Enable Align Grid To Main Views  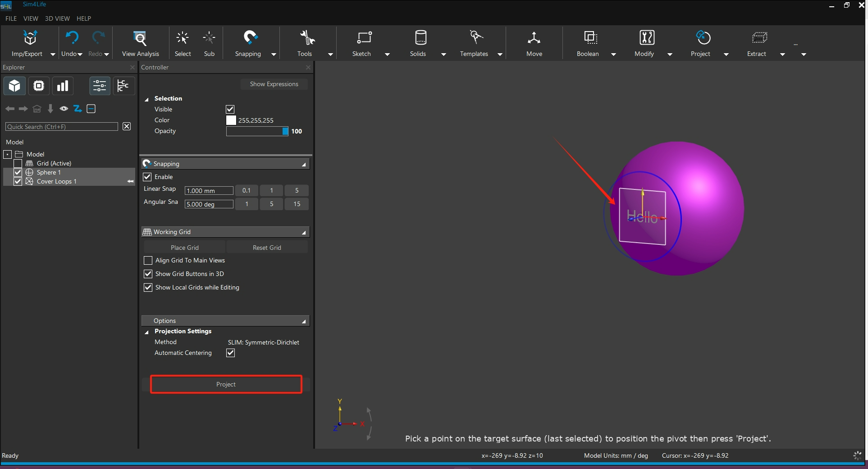(148, 261)
